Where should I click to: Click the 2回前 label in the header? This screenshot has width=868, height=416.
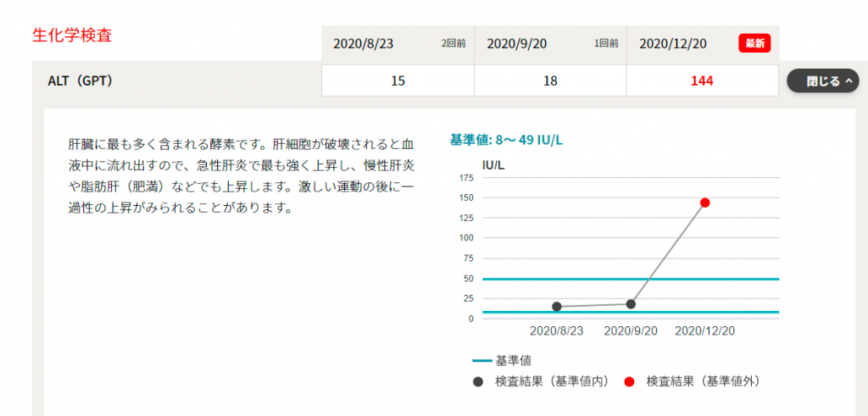click(453, 44)
